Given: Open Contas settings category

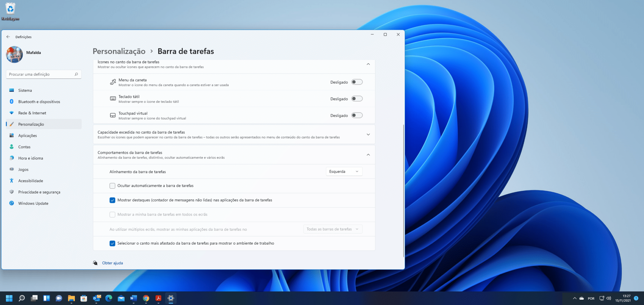Looking at the screenshot, I should tap(44, 147).
